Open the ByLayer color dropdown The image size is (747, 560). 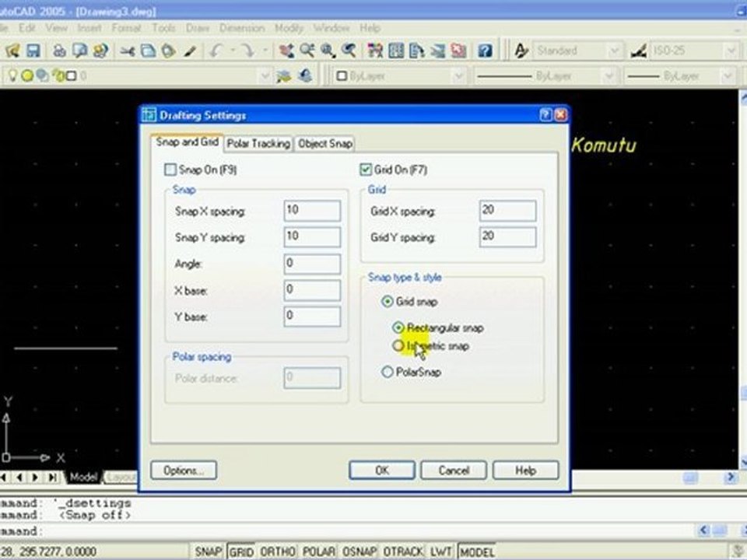[x=458, y=75]
